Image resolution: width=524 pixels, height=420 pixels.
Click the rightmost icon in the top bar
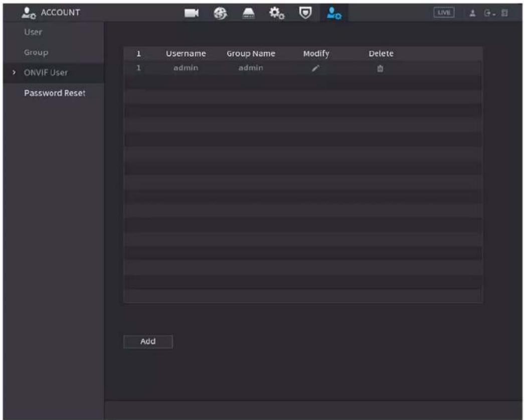coord(504,14)
